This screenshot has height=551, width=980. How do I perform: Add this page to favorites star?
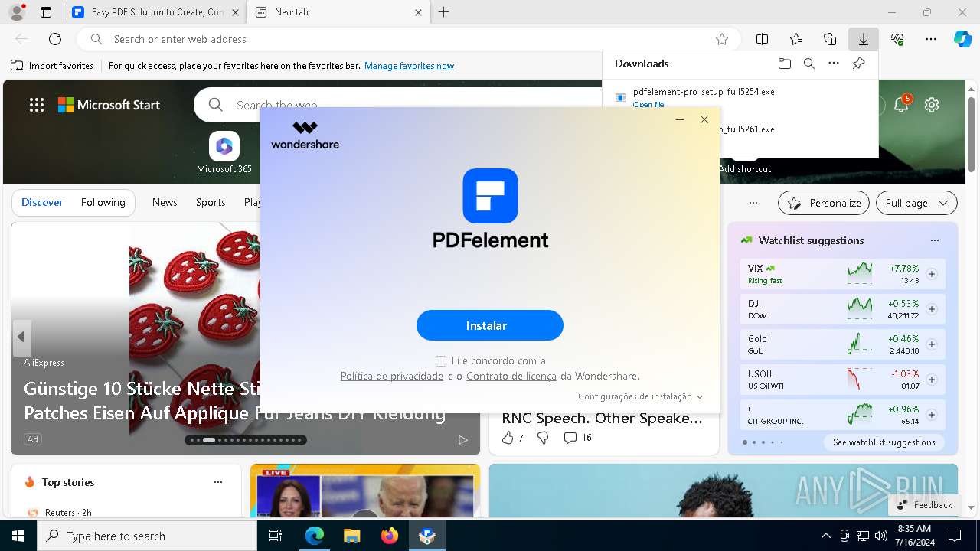722,39
